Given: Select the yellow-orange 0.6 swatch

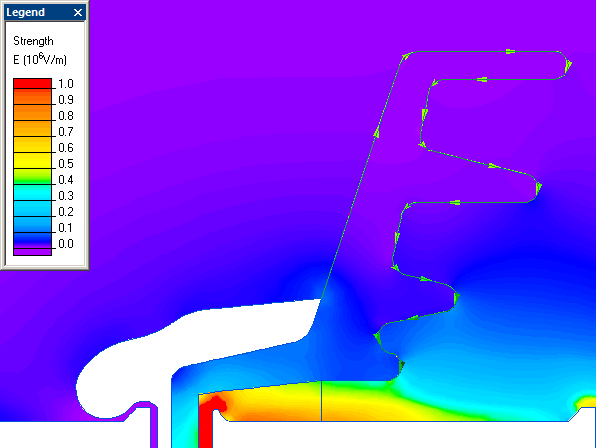Looking at the screenshot, I should pyautogui.click(x=32, y=144).
